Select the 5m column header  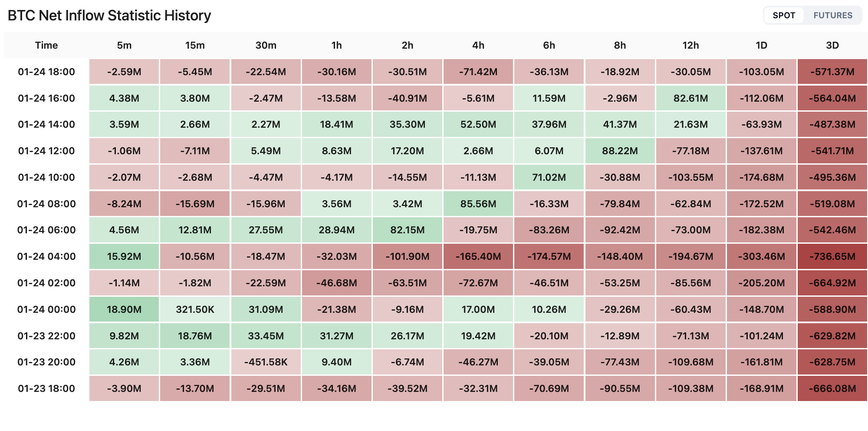(x=124, y=45)
